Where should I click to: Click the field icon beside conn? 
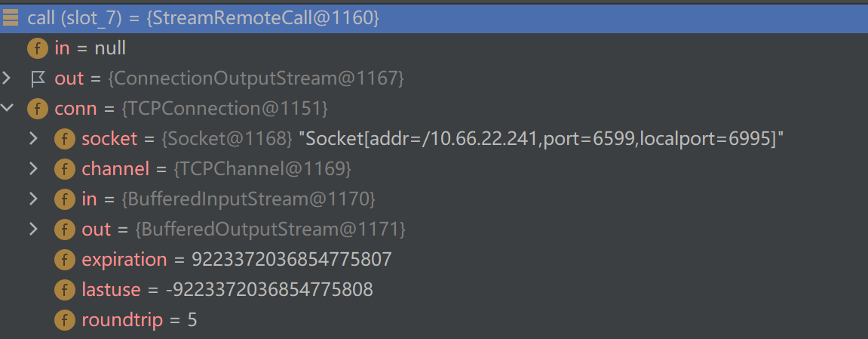37,109
